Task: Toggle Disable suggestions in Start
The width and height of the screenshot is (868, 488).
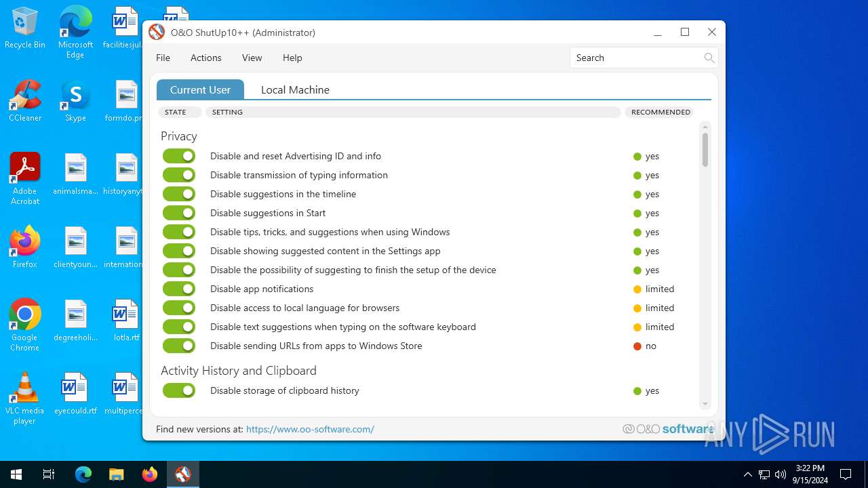Action: click(x=179, y=213)
